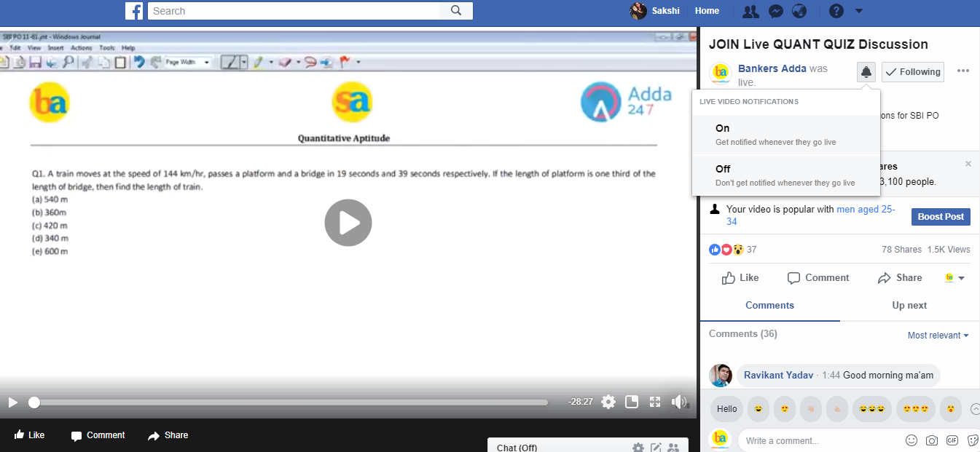Open the Tools menu in Windows Journal
Screen dimensions: 980x452
[107, 48]
